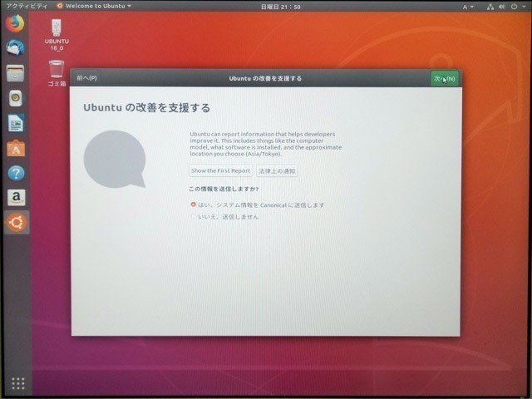Open the power menu icon in top bar
Image resolution: width=532 pixels, height=399 pixels.
[514, 7]
